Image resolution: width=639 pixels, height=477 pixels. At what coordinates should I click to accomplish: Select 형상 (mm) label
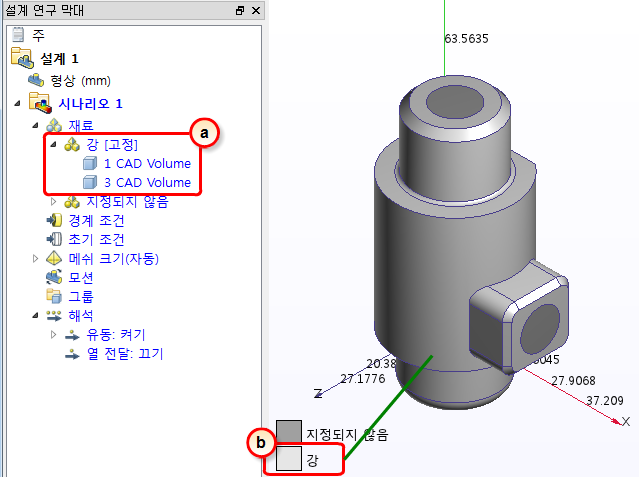tap(80, 81)
